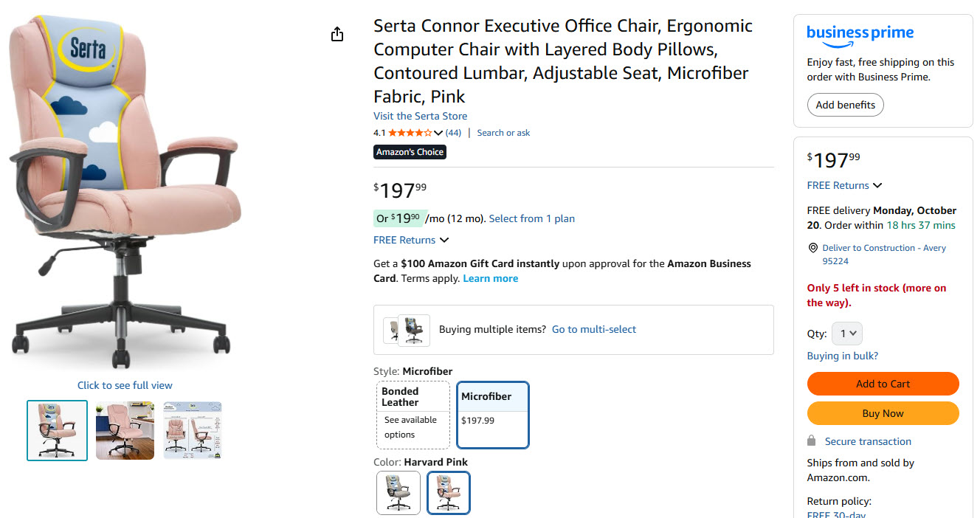The width and height of the screenshot is (980, 518).
Task: Click the Add benefits button
Action: coord(845,105)
